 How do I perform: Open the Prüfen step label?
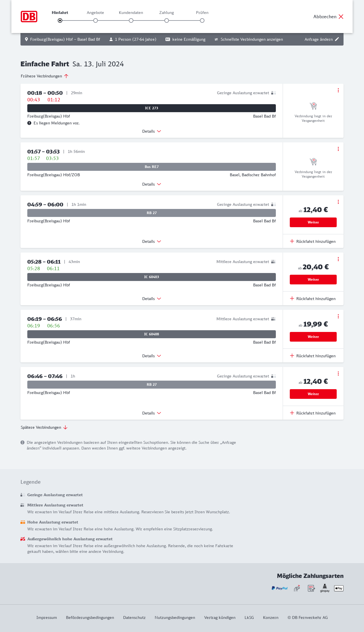[x=202, y=13]
